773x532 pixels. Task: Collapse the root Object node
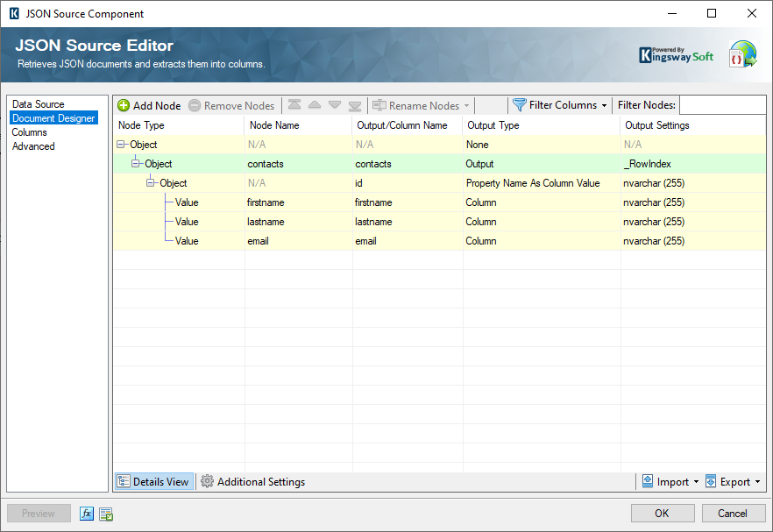click(122, 145)
